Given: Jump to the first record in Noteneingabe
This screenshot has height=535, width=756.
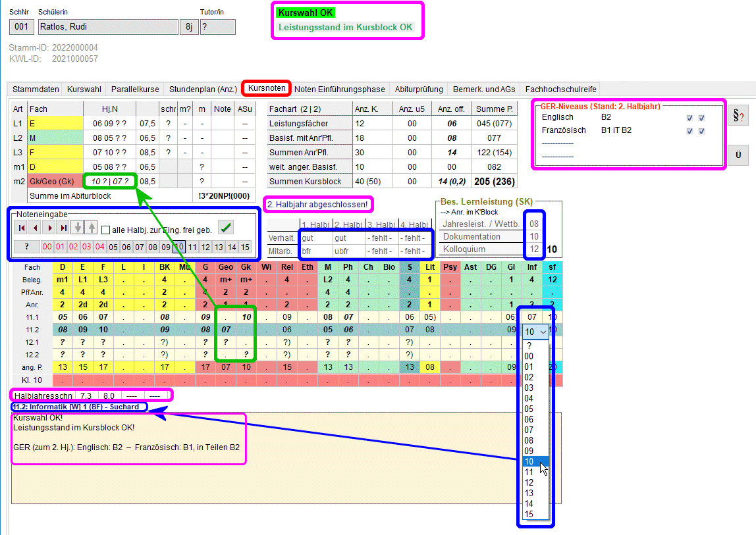Looking at the screenshot, I should point(22,228).
